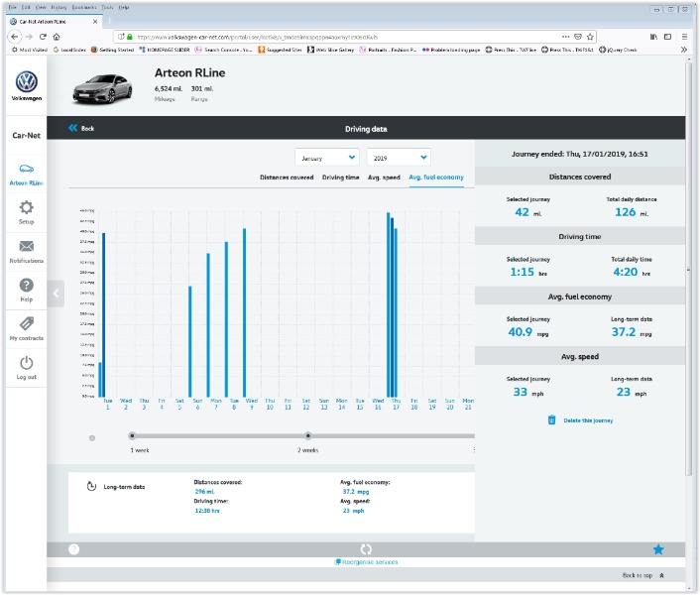Collapse the sidebar with the left chevron

[56, 294]
